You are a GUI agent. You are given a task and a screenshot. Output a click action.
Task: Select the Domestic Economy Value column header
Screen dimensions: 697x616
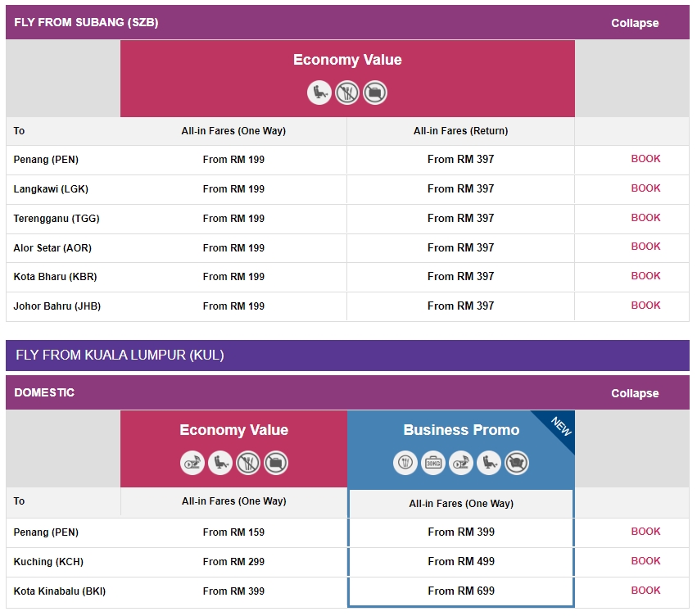pyautogui.click(x=234, y=430)
